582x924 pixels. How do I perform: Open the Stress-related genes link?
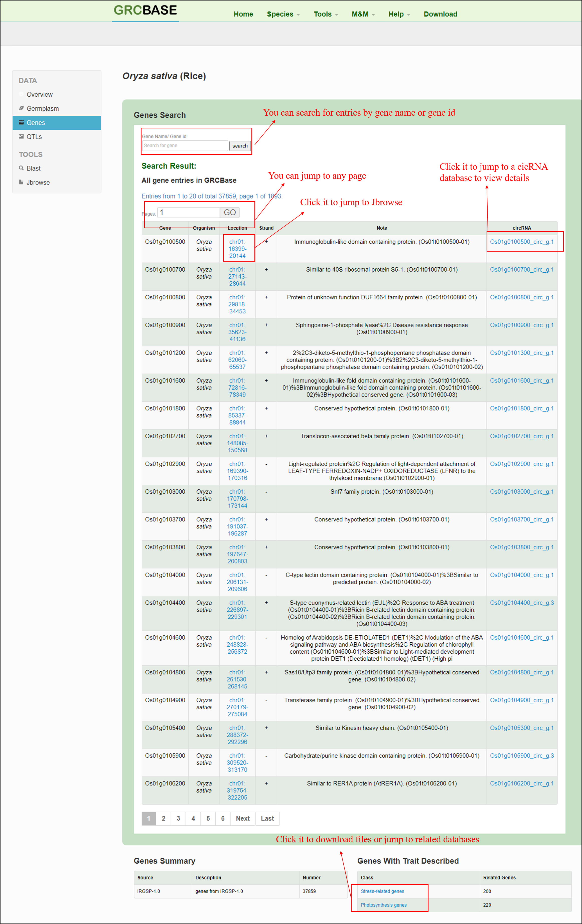point(382,891)
